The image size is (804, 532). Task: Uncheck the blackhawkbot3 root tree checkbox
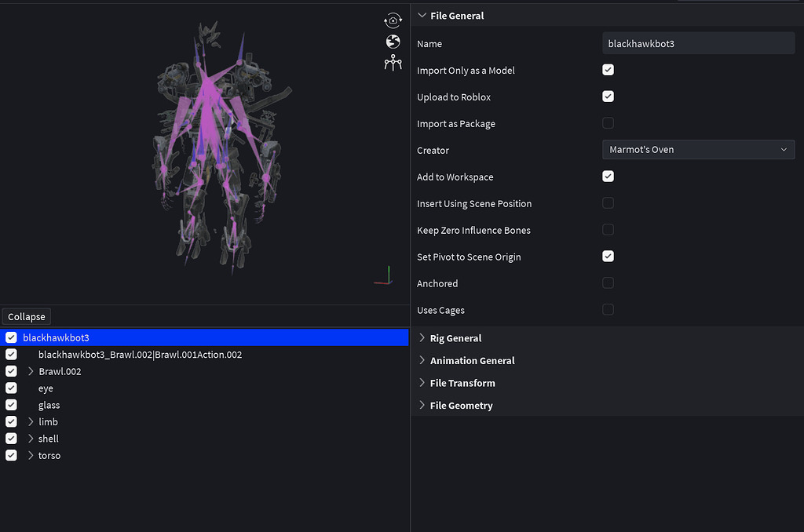[x=11, y=337]
